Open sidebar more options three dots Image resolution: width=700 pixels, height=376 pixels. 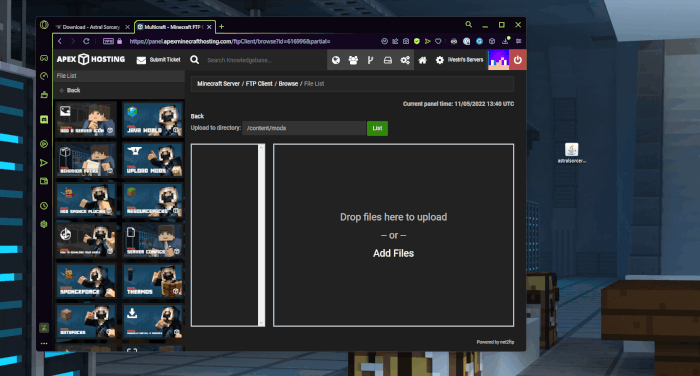(x=44, y=343)
